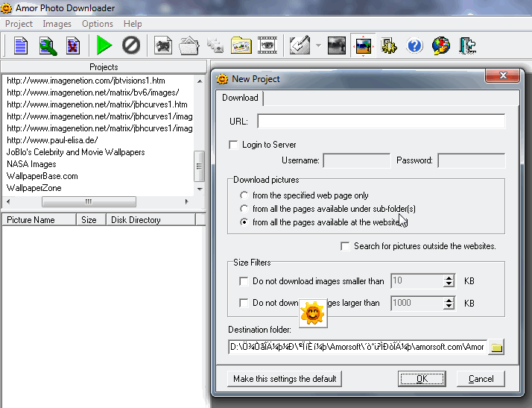Screen dimensions: 532x408
Task: Click the URL input field
Action: pos(381,122)
